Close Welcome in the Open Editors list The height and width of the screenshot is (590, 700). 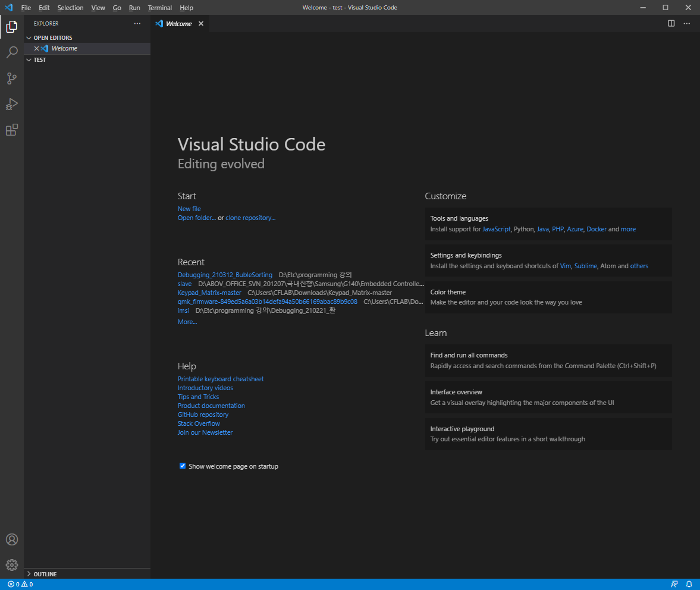tap(37, 48)
